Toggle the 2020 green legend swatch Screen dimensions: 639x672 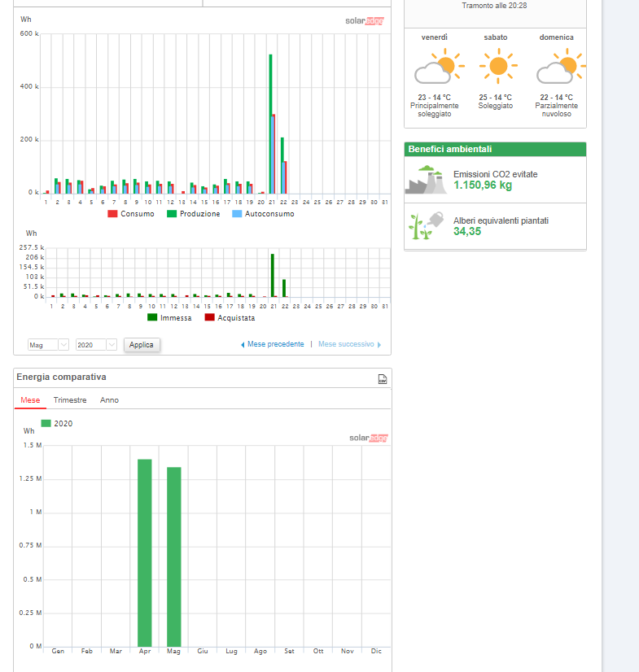pyautogui.click(x=46, y=423)
